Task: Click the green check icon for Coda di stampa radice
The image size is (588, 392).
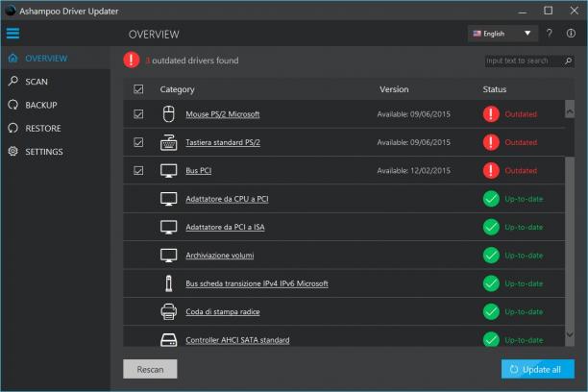Action: coord(491,311)
